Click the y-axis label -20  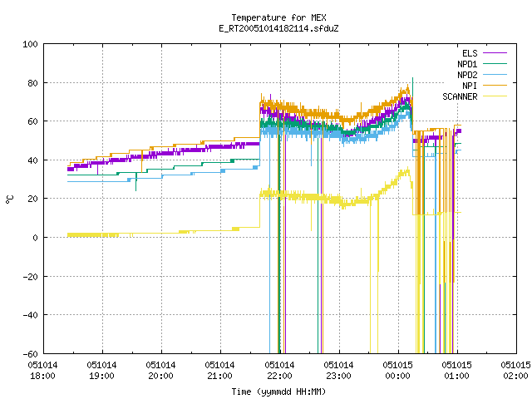30,277
